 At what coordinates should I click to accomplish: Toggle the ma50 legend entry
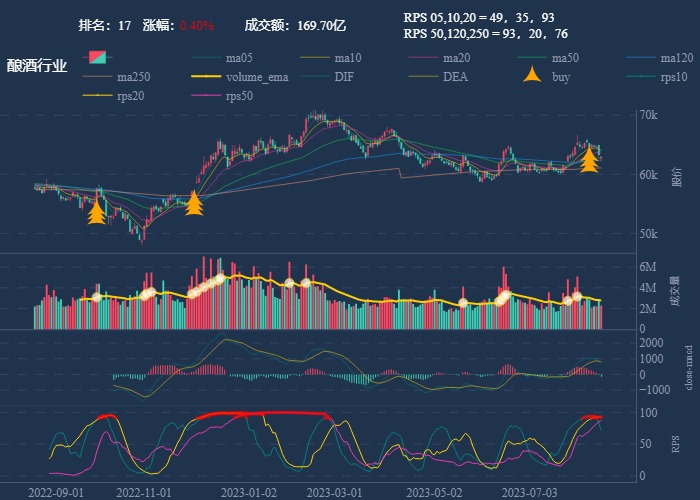coord(565,57)
